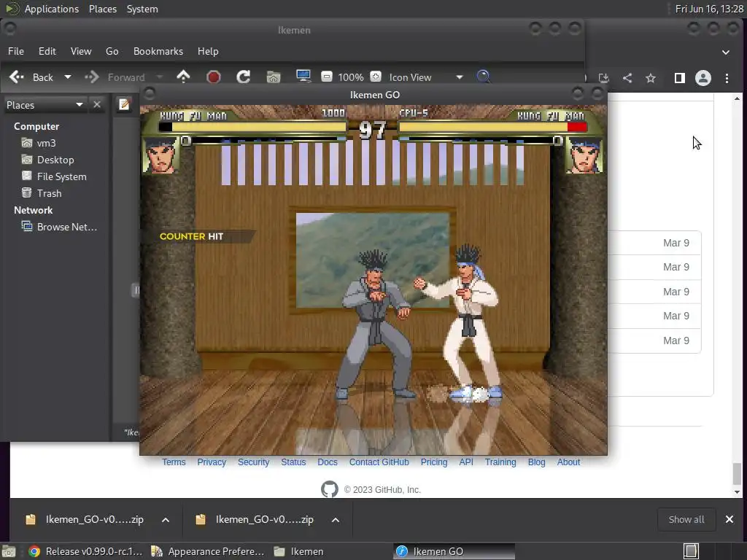Toggle the location edit pencil icon

coord(124,104)
